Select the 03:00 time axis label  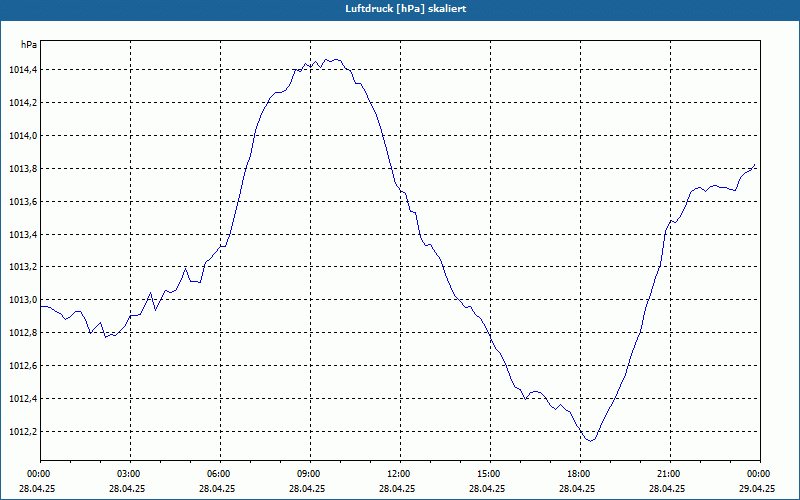click(x=131, y=474)
